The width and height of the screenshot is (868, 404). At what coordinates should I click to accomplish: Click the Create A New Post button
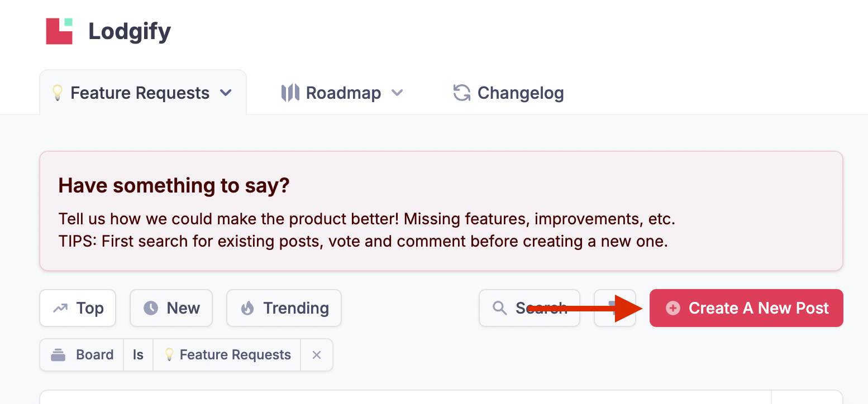746,308
